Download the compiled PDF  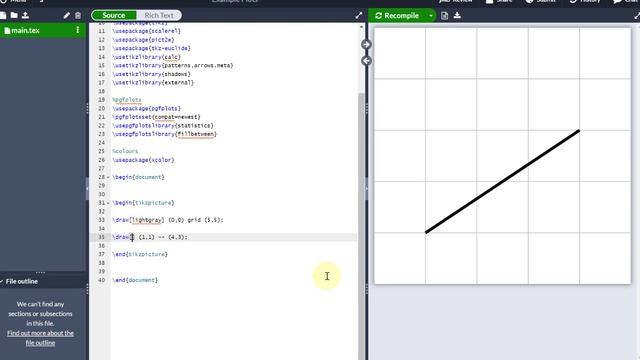tap(457, 16)
